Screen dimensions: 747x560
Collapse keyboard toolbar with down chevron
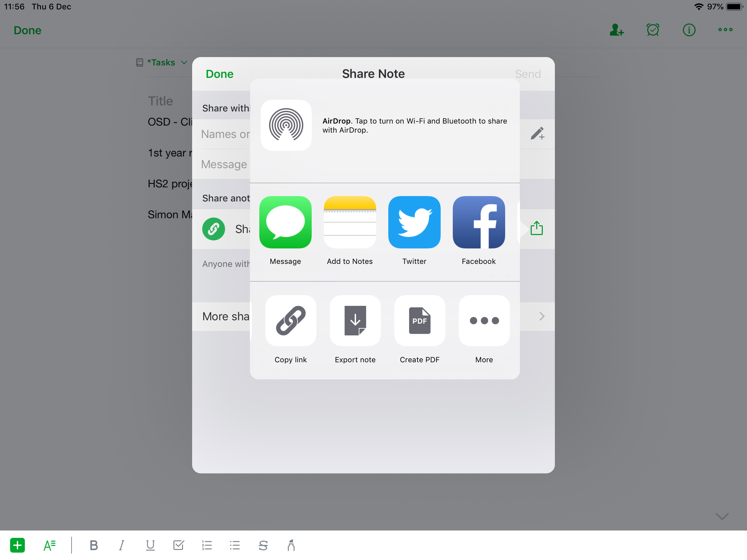pyautogui.click(x=722, y=516)
